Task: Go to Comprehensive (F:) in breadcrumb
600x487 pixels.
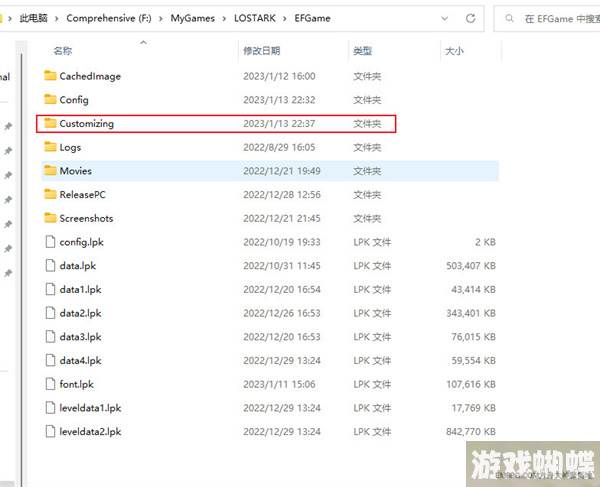Action: click(109, 18)
